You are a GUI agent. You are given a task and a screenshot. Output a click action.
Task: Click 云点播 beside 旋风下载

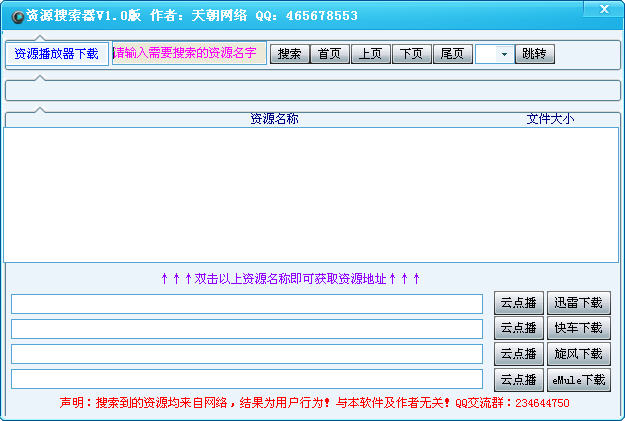click(x=519, y=354)
